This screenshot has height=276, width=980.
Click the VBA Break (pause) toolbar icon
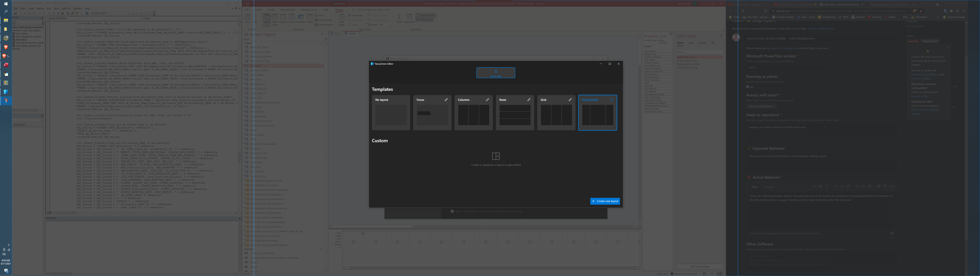click(x=54, y=13)
